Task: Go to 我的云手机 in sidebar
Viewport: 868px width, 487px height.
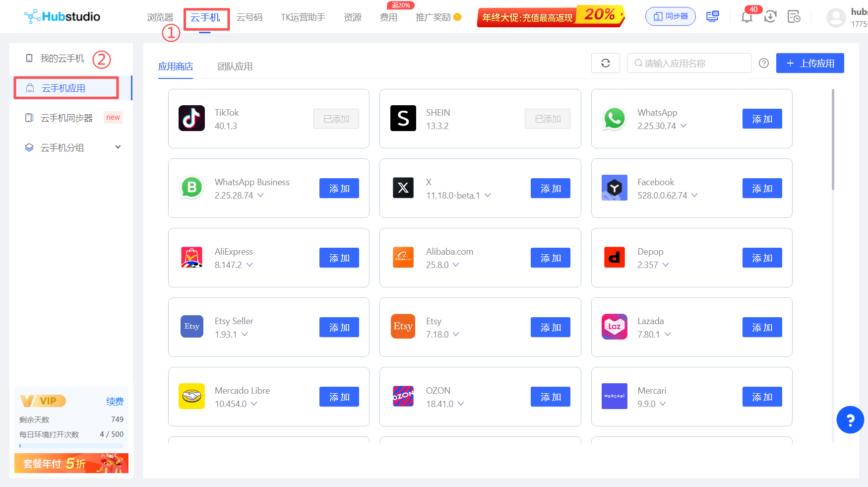Action: coord(62,59)
